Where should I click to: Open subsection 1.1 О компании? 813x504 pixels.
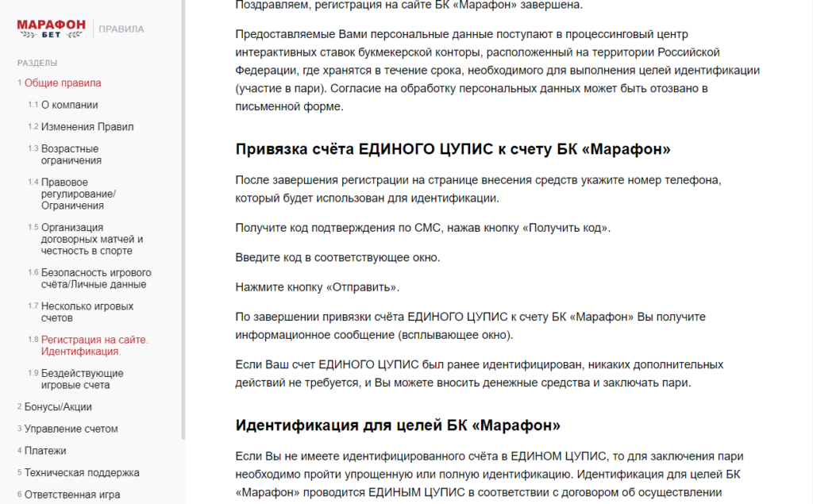coord(70,105)
